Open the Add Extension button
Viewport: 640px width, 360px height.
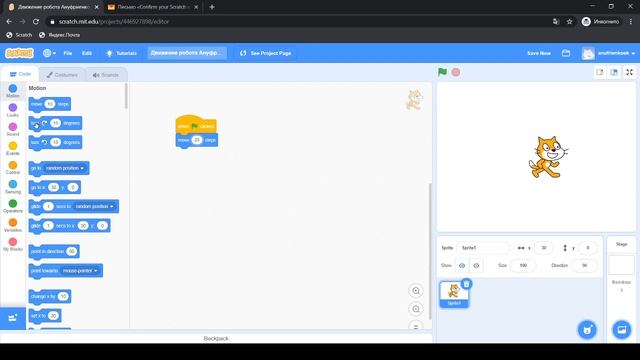coord(13,318)
